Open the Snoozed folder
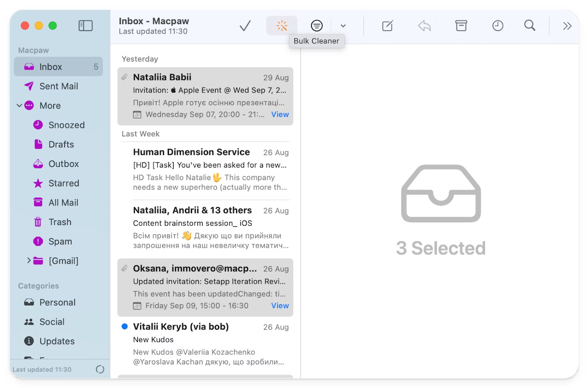 [58, 125]
